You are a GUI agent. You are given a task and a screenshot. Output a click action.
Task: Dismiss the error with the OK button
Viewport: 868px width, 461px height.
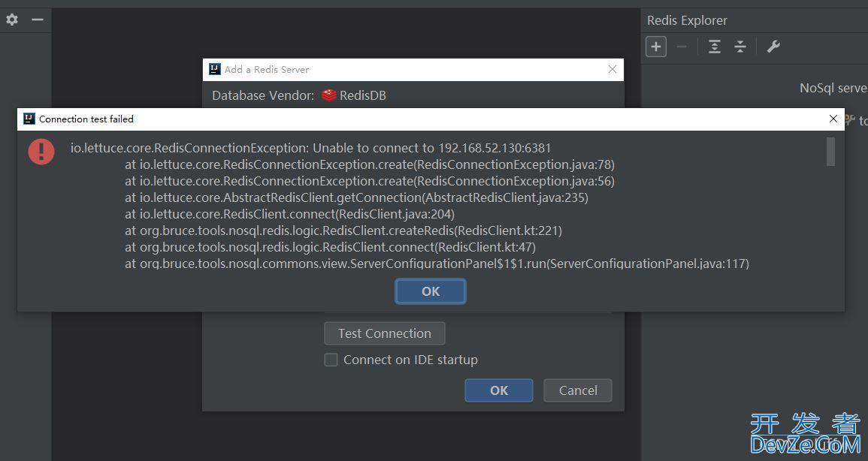(x=431, y=291)
